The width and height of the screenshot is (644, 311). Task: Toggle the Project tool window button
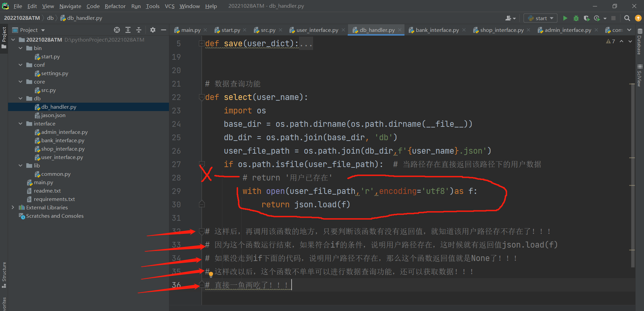pyautogui.click(x=4, y=37)
